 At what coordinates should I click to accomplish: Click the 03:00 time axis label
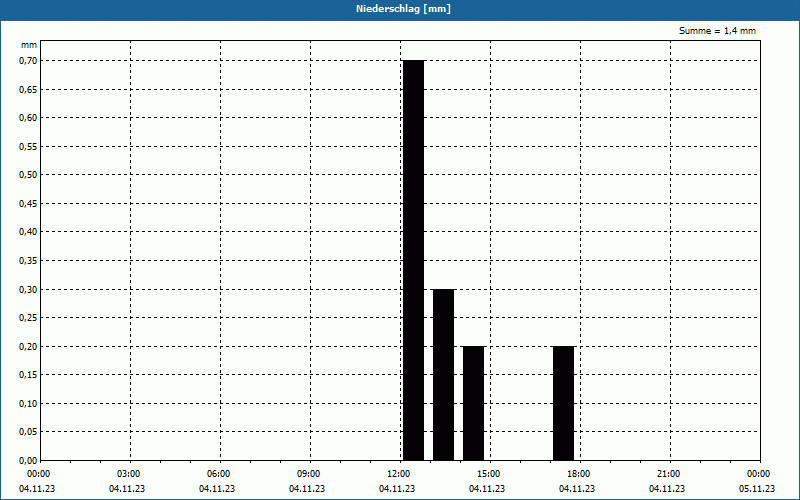[x=129, y=474]
